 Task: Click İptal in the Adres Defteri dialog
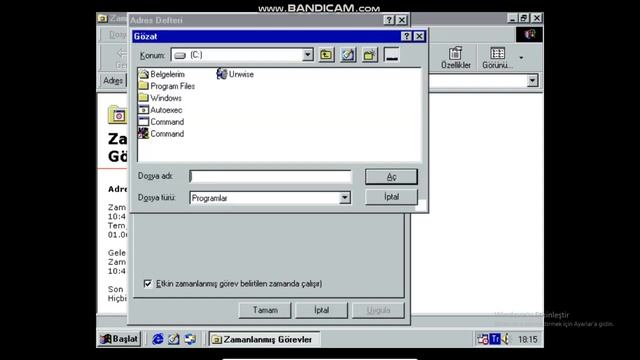pos(321,310)
